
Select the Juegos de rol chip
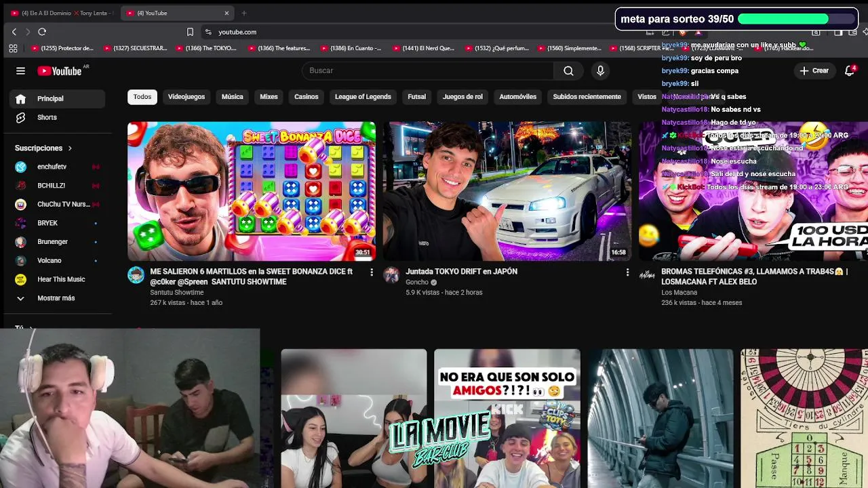tap(462, 97)
